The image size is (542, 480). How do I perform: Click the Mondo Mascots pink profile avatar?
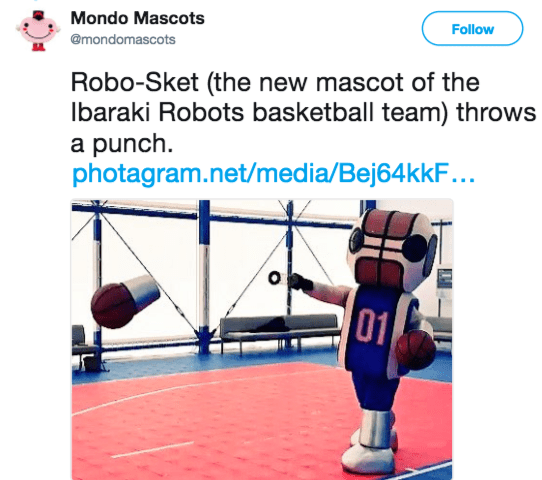pos(38,30)
